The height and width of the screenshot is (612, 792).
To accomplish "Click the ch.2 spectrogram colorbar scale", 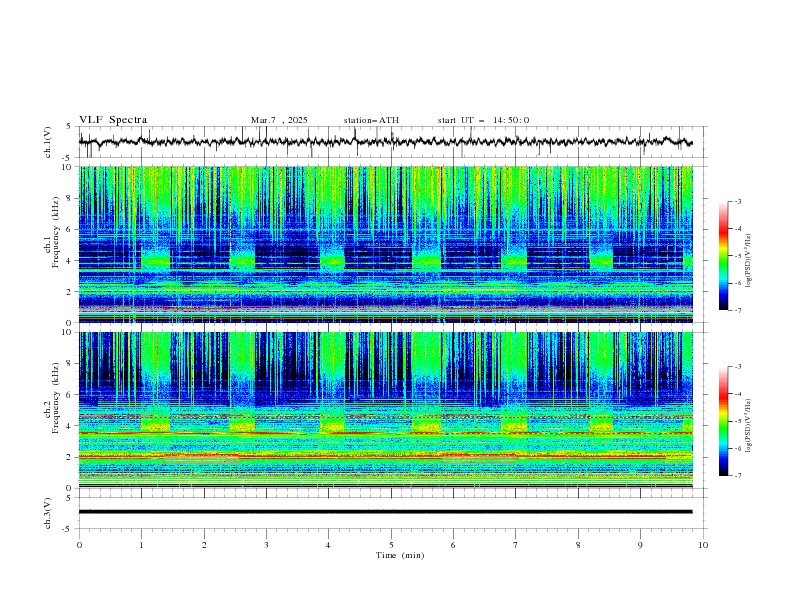I will click(723, 421).
